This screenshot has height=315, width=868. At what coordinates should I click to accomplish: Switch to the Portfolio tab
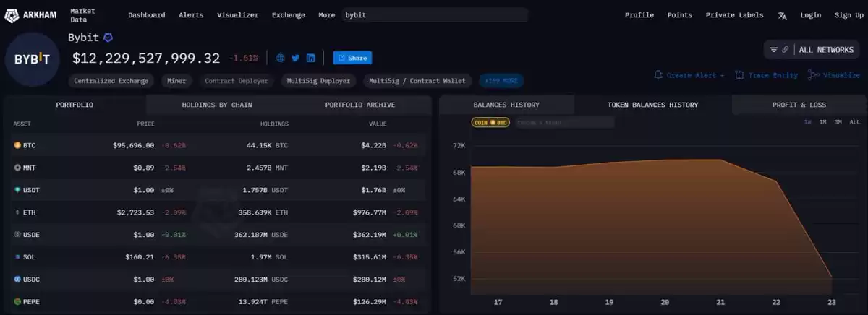click(x=75, y=105)
